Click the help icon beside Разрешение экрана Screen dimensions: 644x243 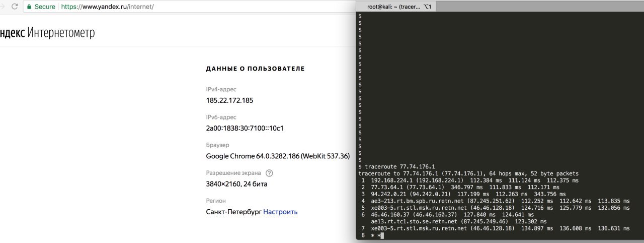pyautogui.click(x=269, y=173)
